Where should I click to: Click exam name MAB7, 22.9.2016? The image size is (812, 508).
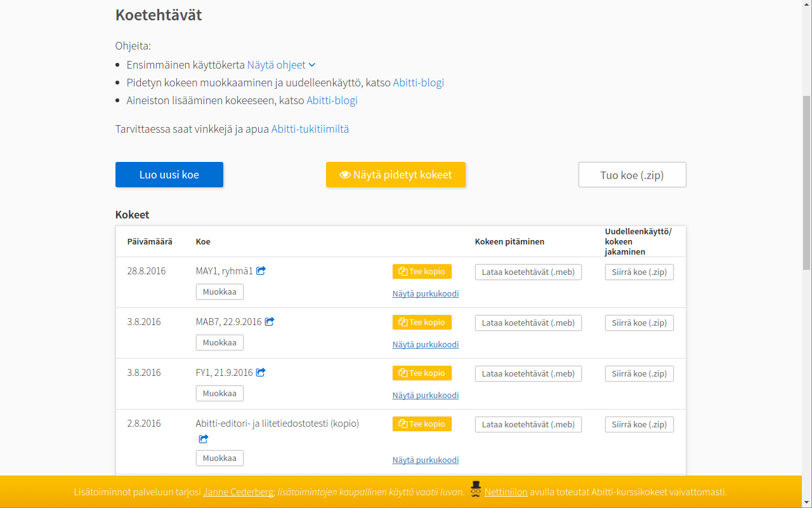(x=229, y=322)
